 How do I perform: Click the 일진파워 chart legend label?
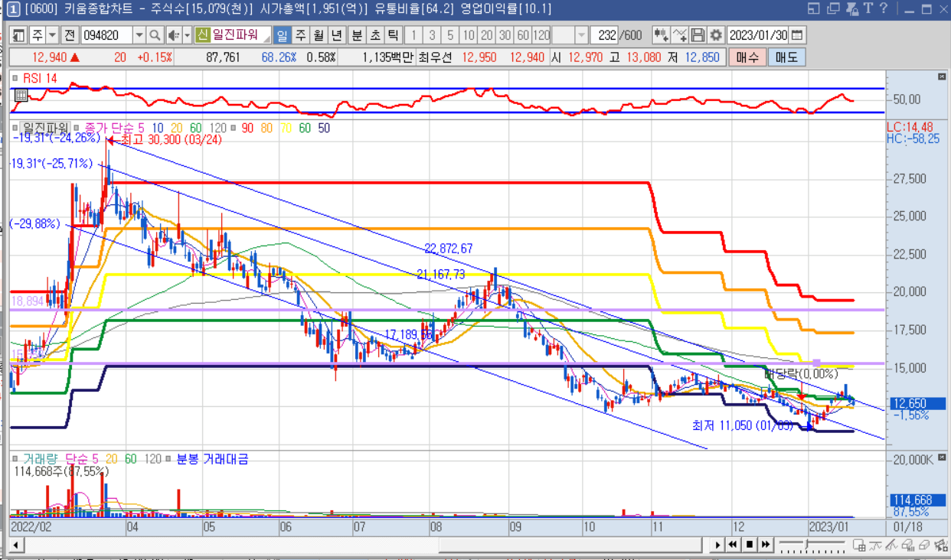click(x=46, y=128)
